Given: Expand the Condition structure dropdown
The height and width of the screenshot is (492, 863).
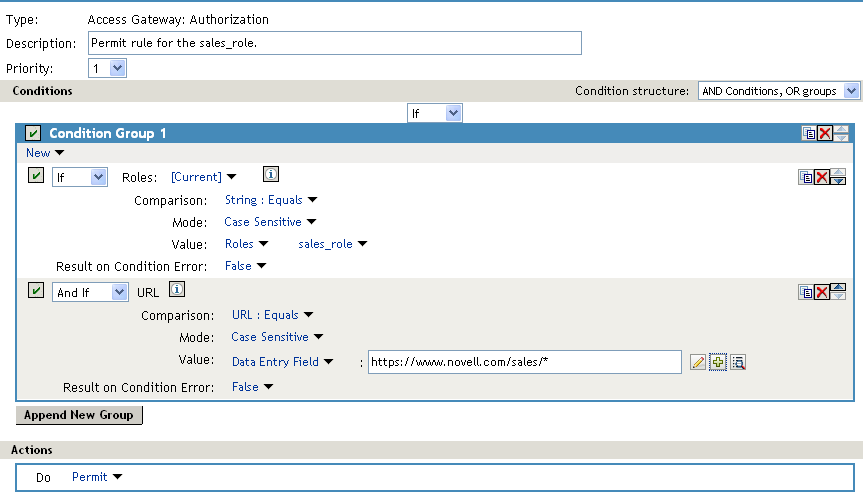Looking at the screenshot, I should [x=779, y=91].
